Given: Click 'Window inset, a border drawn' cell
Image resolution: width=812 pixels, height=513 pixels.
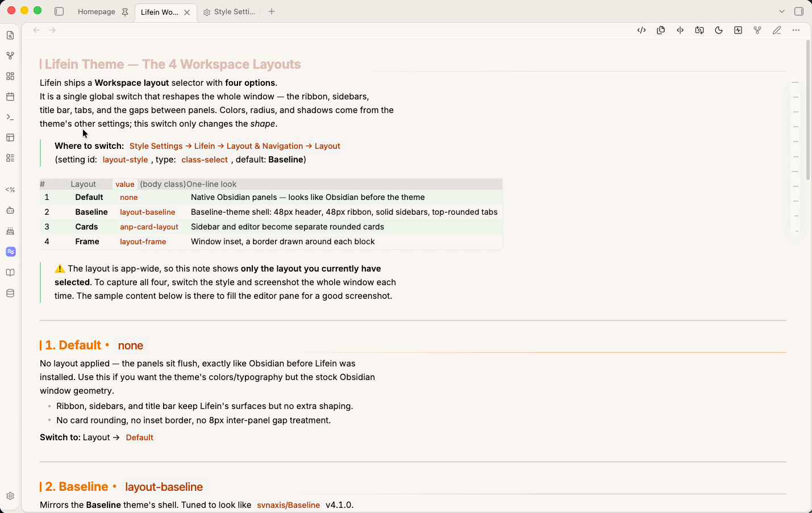Looking at the screenshot, I should pos(283,241).
